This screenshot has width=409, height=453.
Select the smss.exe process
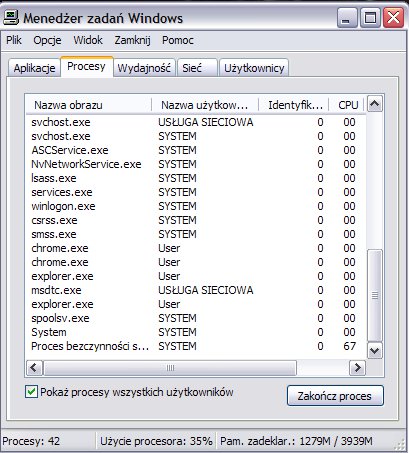point(196,234)
